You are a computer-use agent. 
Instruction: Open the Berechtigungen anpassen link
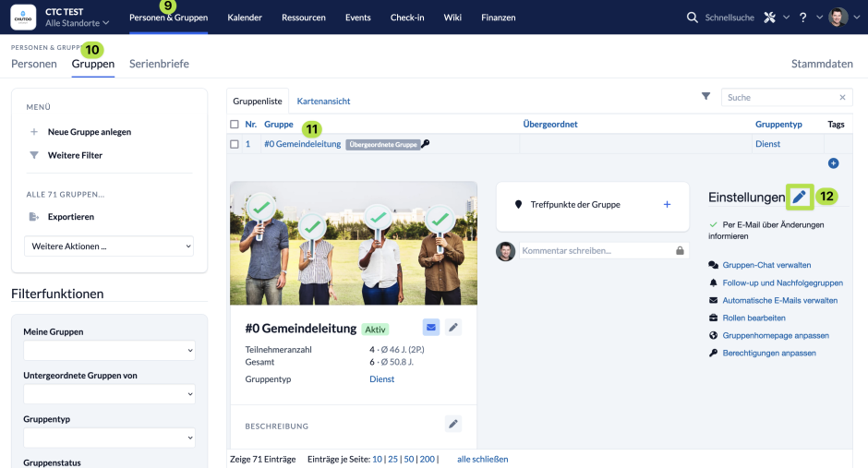coord(769,353)
